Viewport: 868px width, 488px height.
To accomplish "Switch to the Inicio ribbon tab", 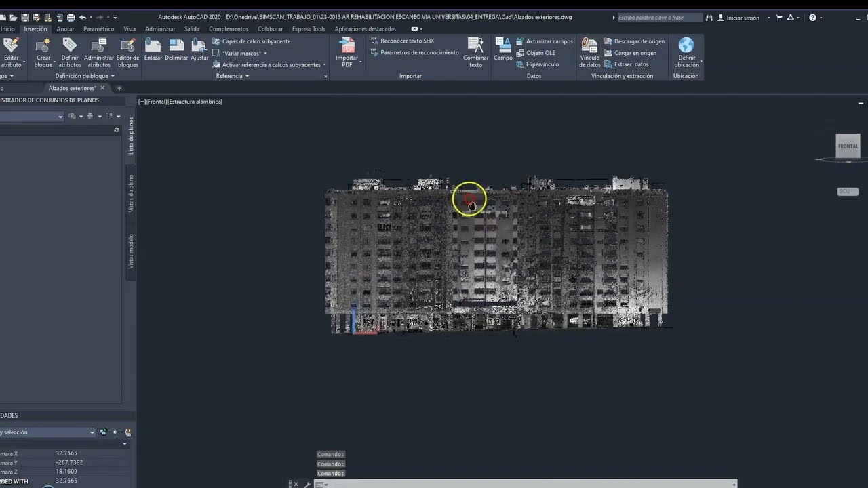I will (7, 29).
